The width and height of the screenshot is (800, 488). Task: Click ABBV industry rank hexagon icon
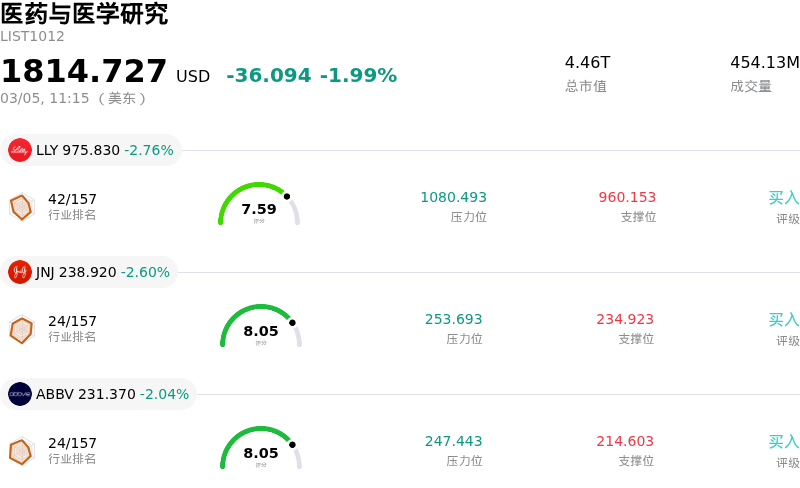(x=21, y=451)
